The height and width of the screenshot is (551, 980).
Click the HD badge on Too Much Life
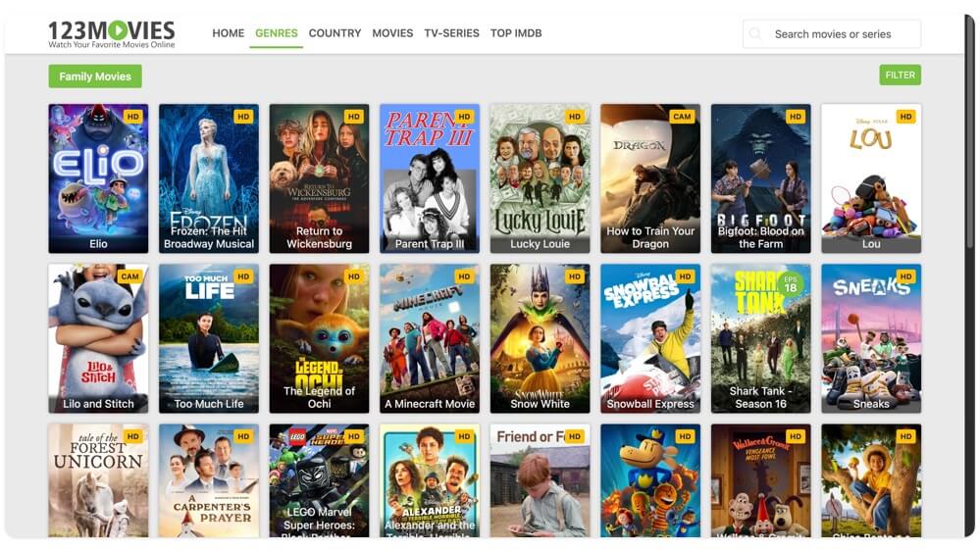click(x=243, y=276)
